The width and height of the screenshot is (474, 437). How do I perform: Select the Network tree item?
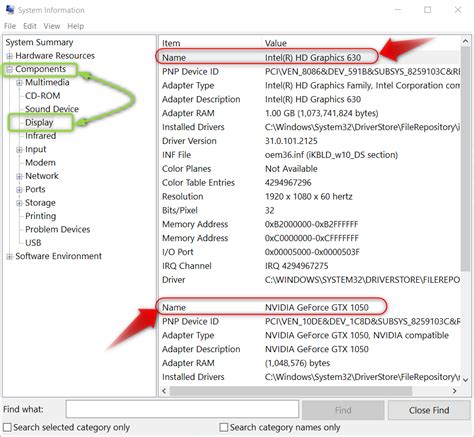(42, 176)
